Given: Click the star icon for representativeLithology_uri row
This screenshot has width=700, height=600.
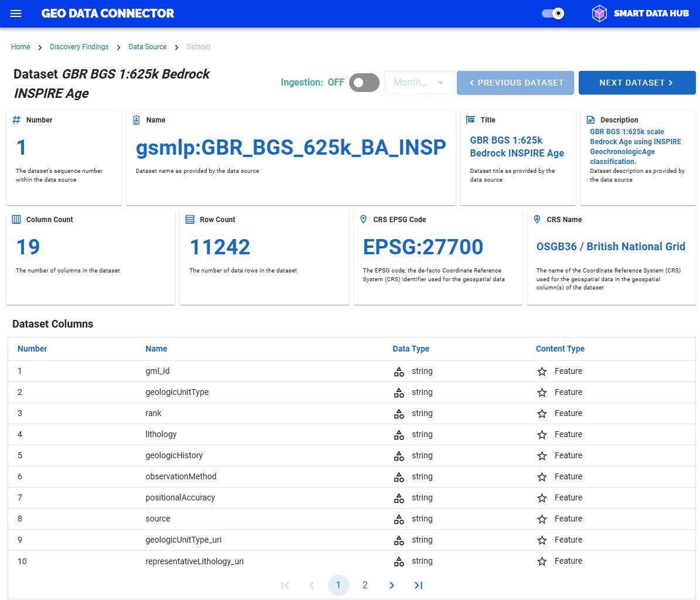Looking at the screenshot, I should click(542, 561).
